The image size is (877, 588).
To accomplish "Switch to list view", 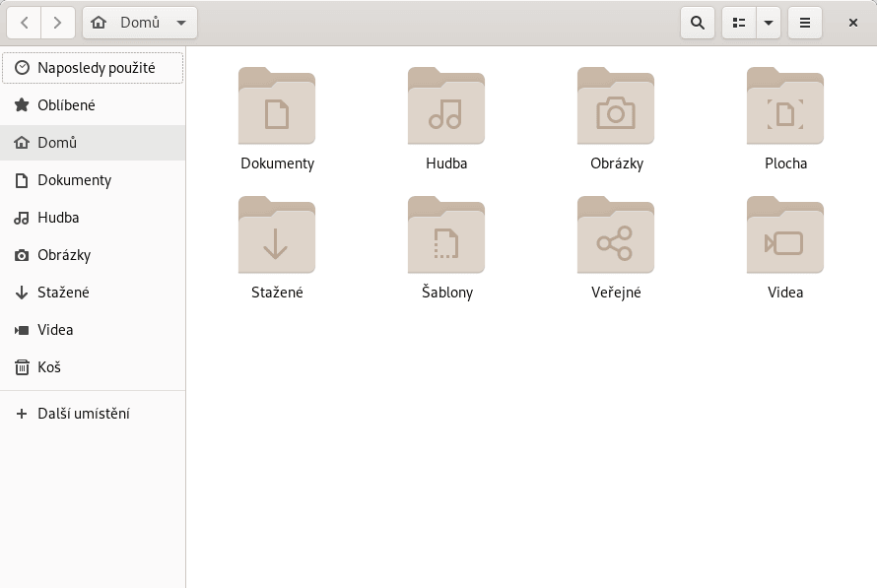I will 739,23.
